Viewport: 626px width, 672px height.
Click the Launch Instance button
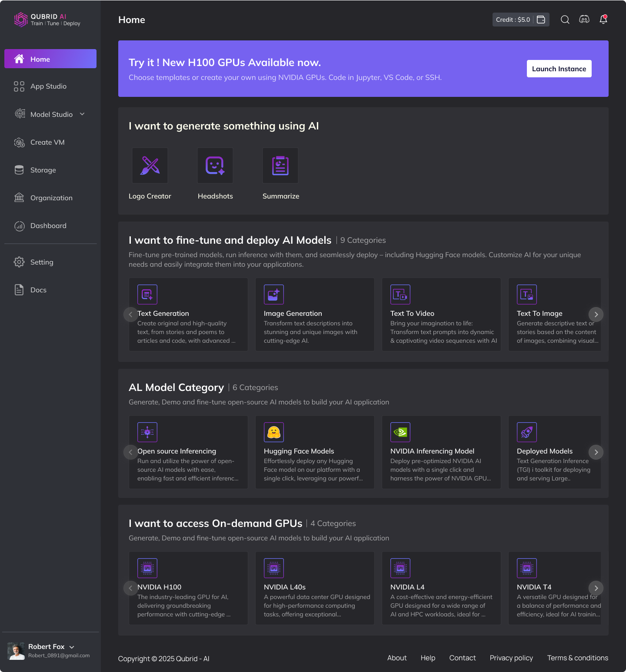[x=559, y=69]
